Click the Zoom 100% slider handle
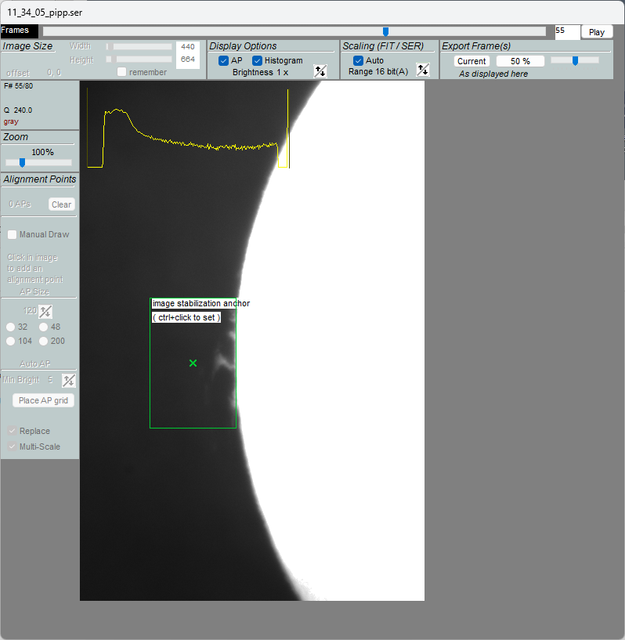Image resolution: width=625 pixels, height=640 pixels. point(22,163)
